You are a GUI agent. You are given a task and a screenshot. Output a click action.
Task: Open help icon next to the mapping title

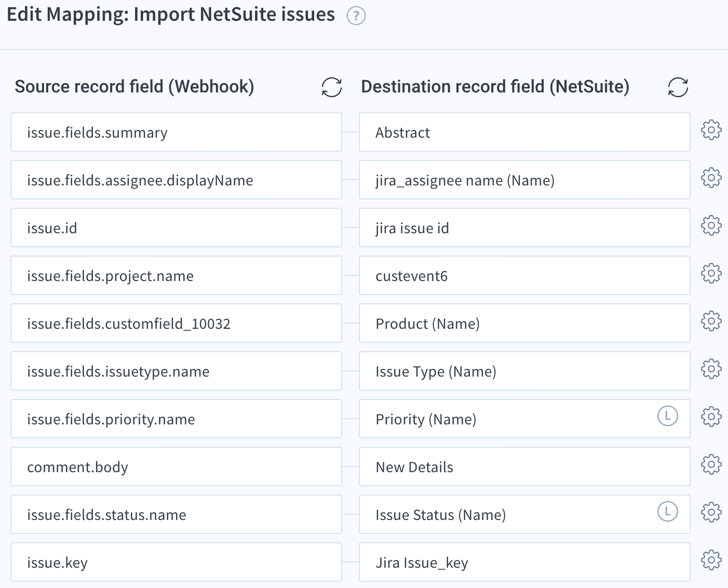pos(356,16)
